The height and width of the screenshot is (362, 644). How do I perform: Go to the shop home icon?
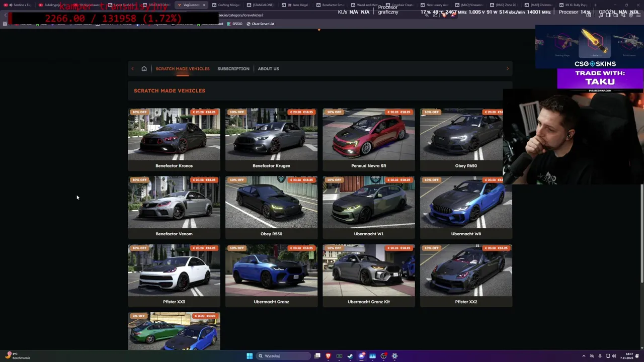(144, 68)
